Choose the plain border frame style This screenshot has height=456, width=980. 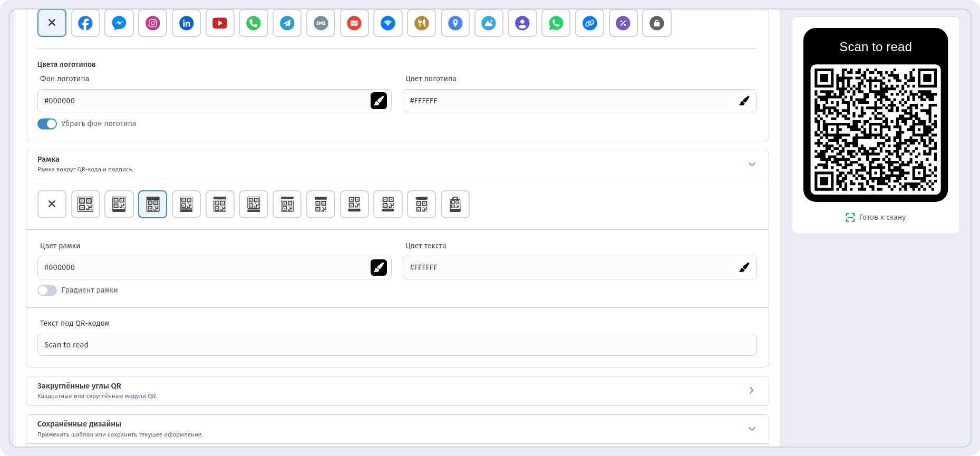coord(85,204)
